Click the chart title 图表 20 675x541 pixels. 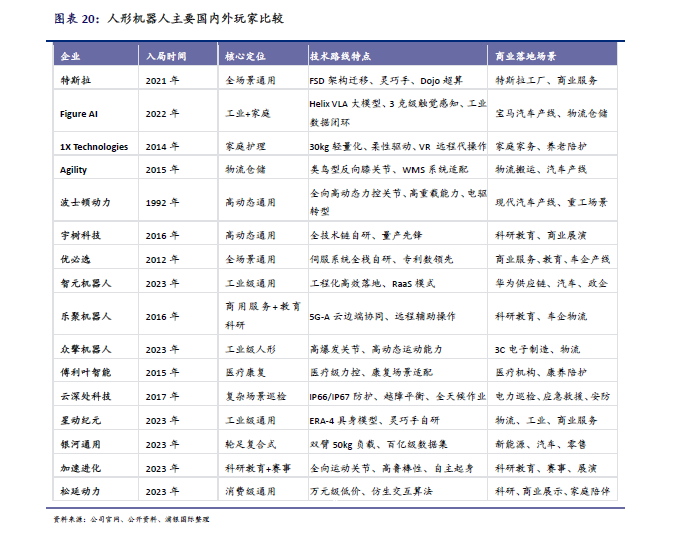(169, 19)
